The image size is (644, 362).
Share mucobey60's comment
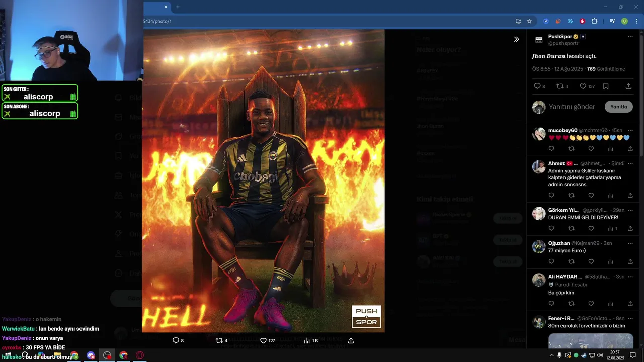point(630,149)
